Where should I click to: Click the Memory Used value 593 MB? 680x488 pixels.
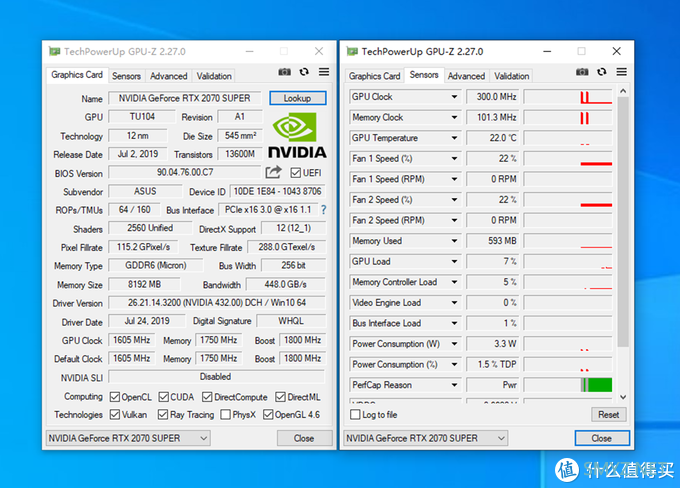[492, 241]
